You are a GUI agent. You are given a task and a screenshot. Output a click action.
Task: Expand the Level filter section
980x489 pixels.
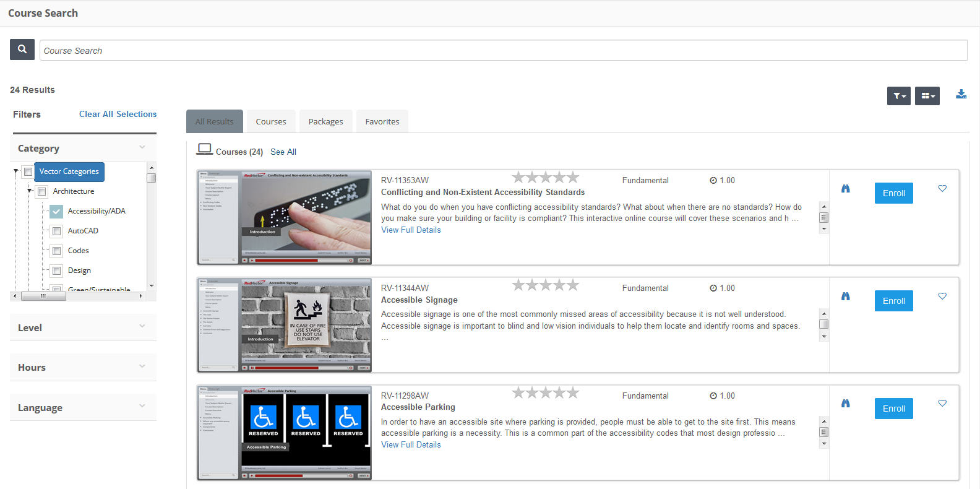pyautogui.click(x=83, y=327)
